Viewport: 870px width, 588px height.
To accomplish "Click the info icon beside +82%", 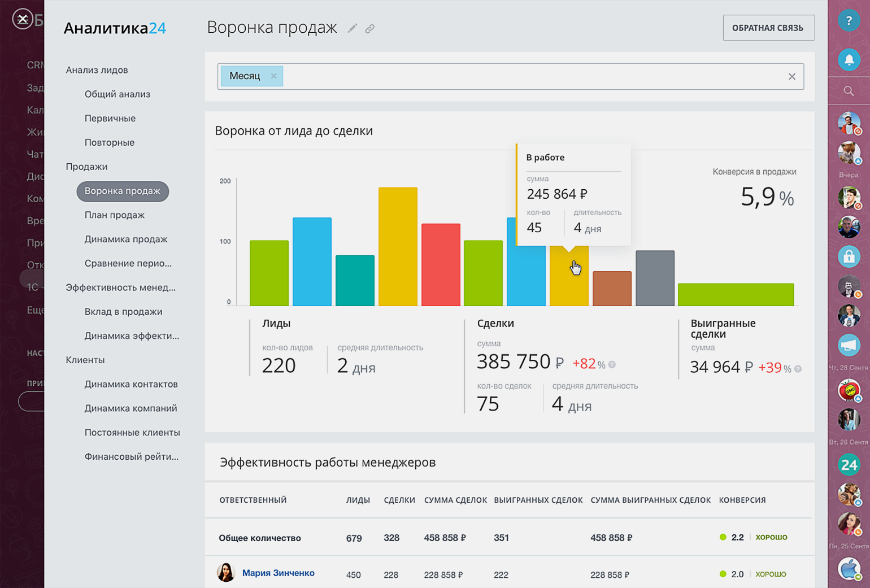I will 612,365.
